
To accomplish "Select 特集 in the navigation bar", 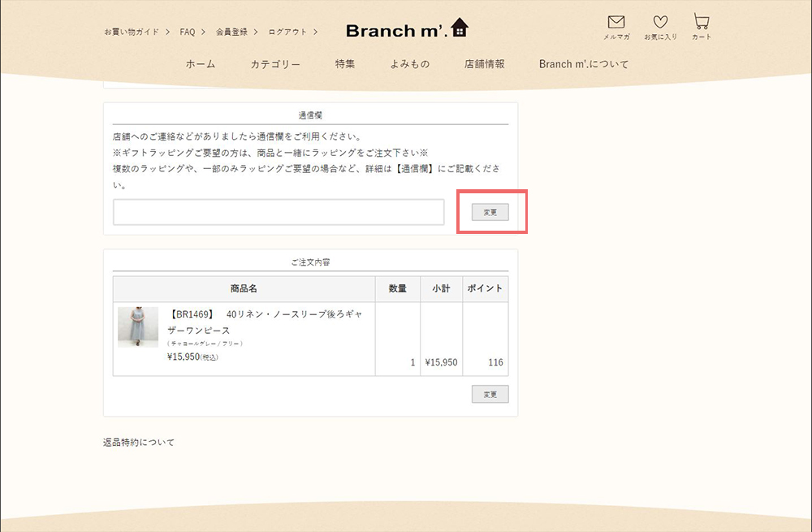I will point(345,64).
